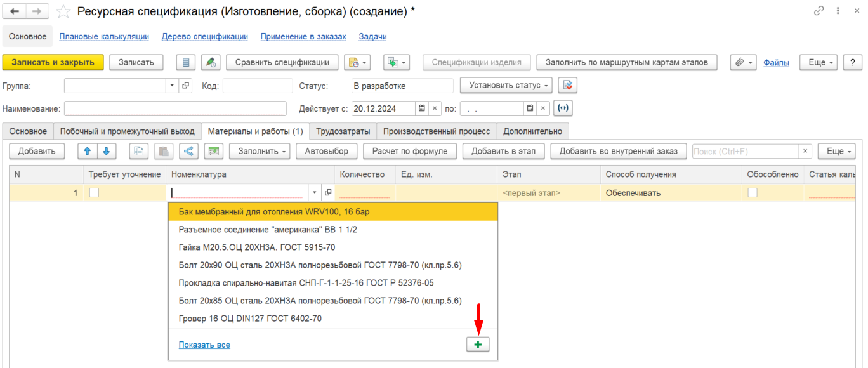
Task: Go to the 'Плановые калькуляции' section
Action: tap(104, 37)
